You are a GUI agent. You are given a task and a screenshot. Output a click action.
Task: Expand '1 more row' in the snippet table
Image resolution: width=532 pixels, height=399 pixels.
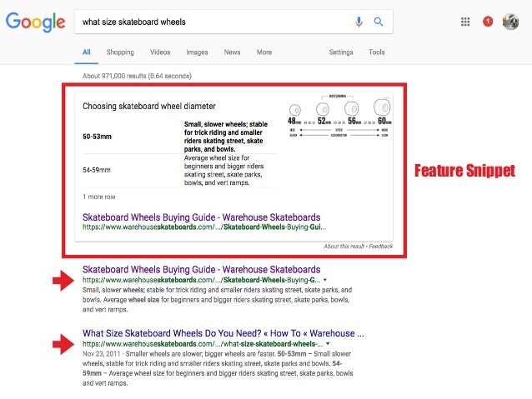point(99,197)
